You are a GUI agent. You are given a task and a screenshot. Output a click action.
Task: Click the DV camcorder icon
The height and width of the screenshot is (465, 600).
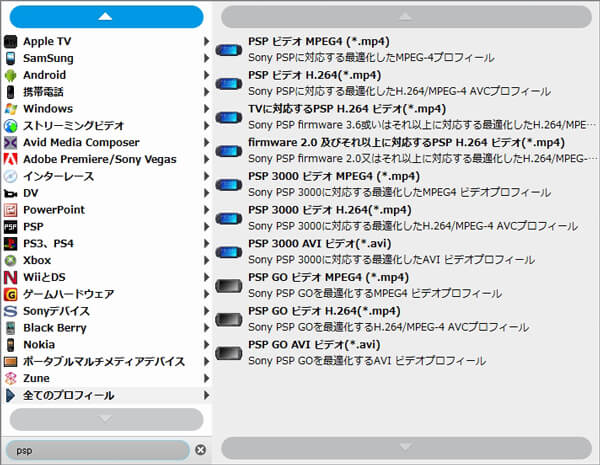click(11, 193)
